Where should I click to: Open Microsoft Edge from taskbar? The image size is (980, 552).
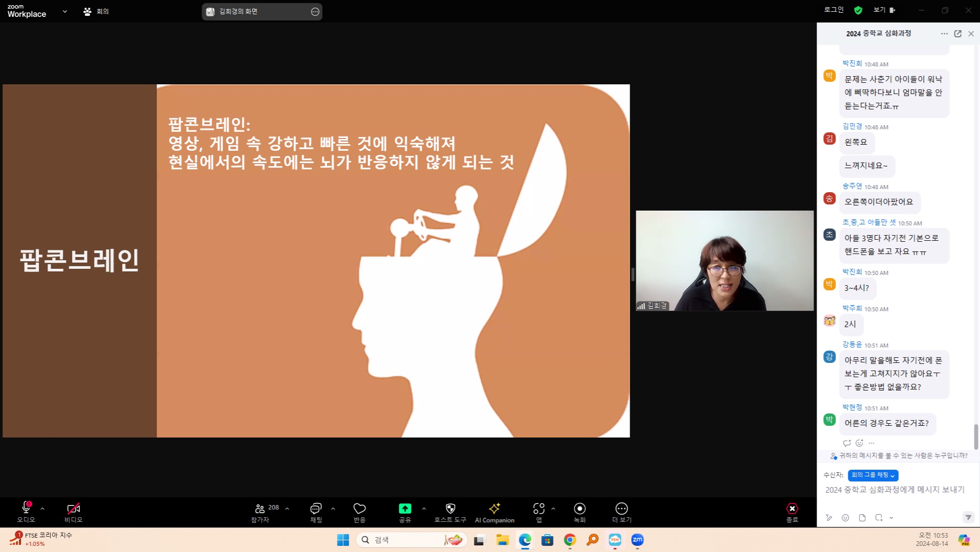tap(525, 540)
